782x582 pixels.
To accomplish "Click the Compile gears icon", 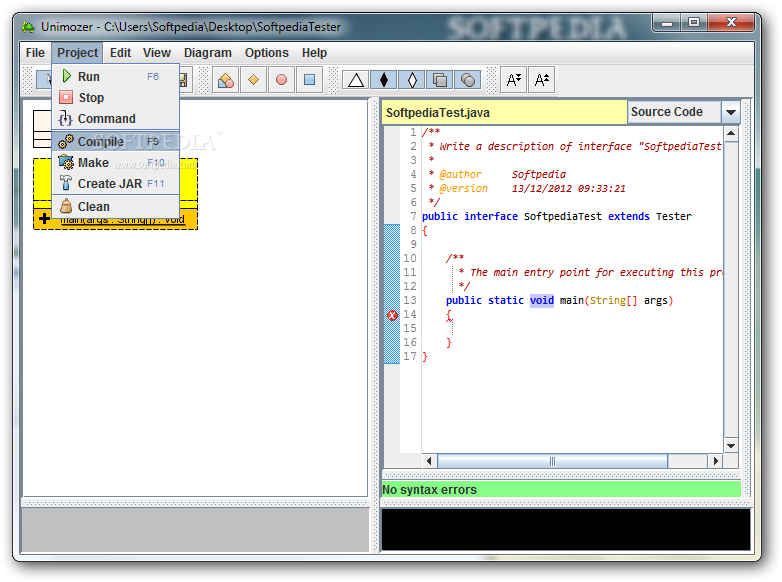I will (66, 142).
